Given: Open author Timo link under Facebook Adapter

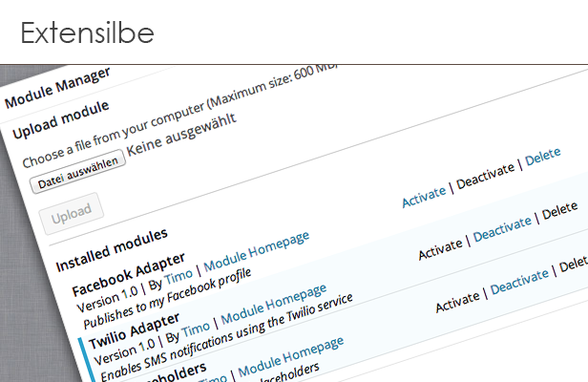Looking at the screenshot, I should [x=178, y=278].
